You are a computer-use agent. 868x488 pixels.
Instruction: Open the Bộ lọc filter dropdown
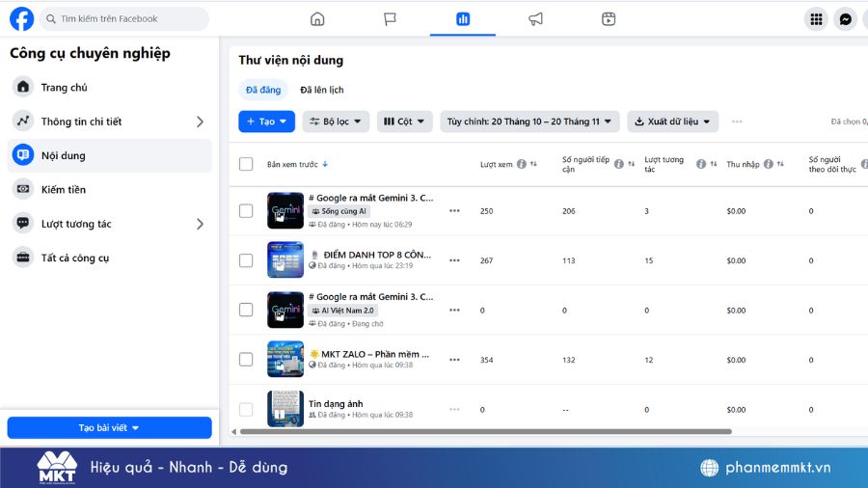click(x=336, y=122)
